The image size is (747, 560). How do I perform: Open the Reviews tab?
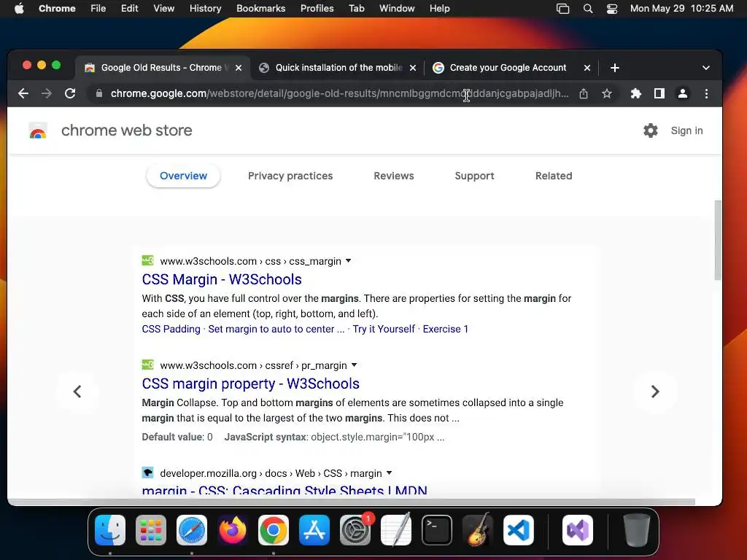pos(393,176)
